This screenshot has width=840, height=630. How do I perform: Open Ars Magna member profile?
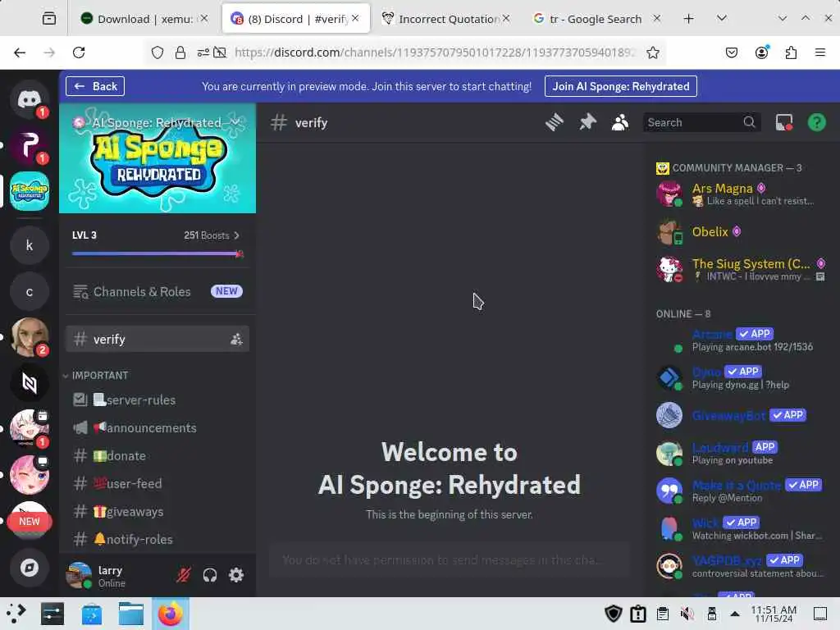742,194
